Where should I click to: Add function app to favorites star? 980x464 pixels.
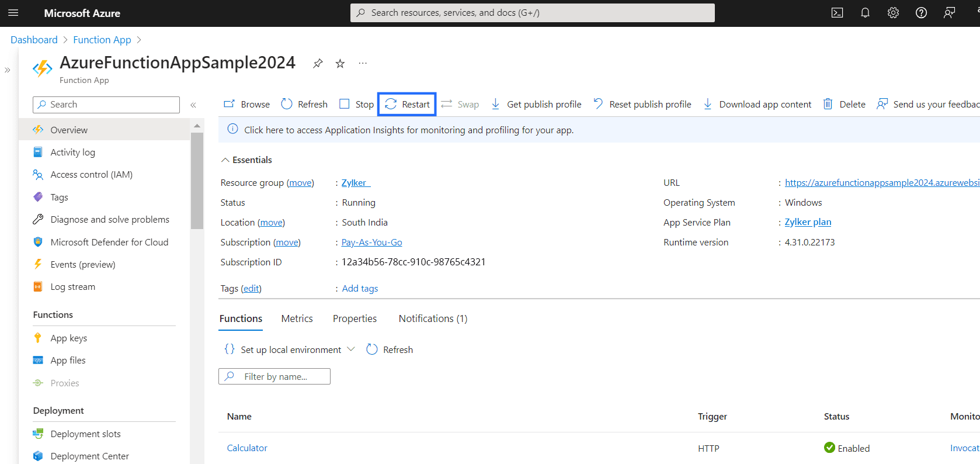tap(340, 64)
